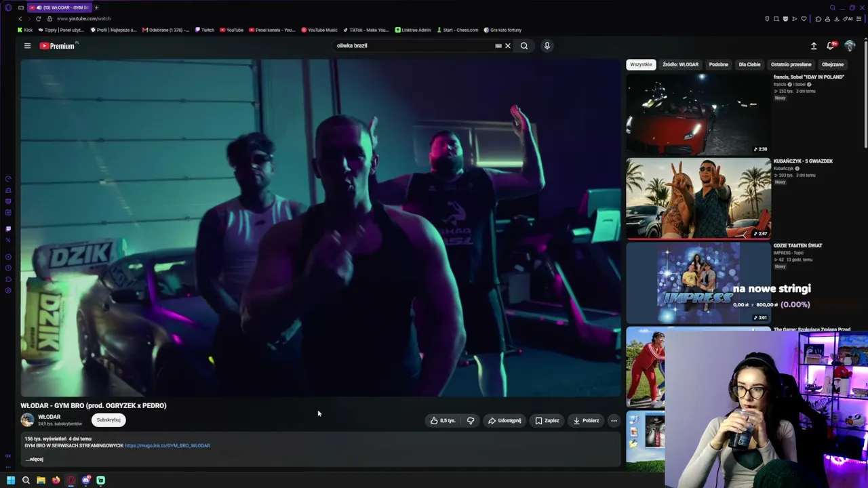
Task: Select the Dla Ciebie chip
Action: (x=749, y=64)
